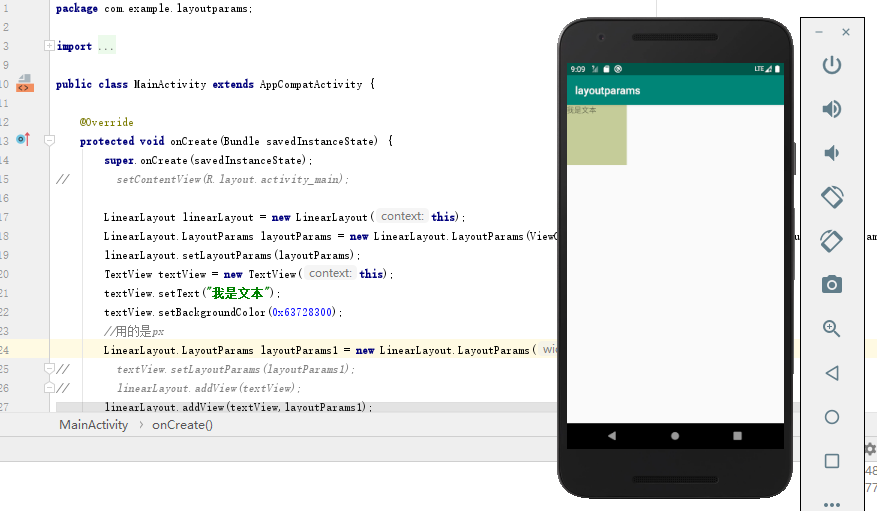The image size is (877, 511).
Task: Open emulator extended controls three-dots menu
Action: point(832,504)
